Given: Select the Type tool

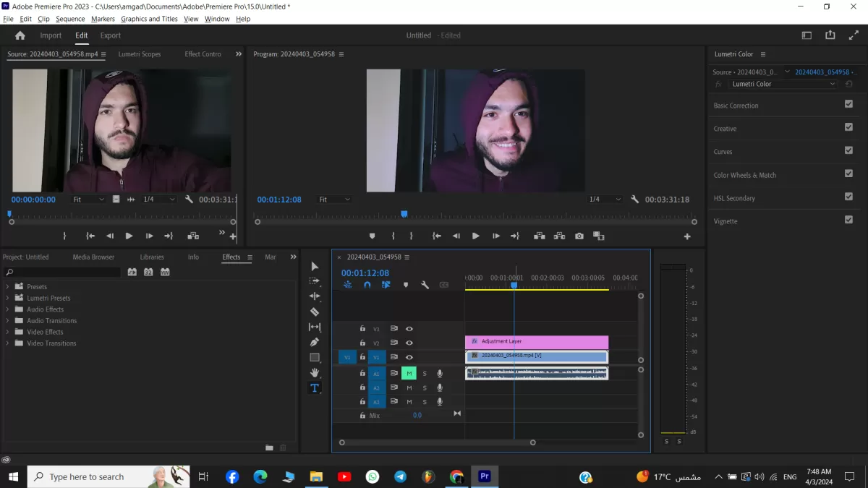Looking at the screenshot, I should [315, 388].
